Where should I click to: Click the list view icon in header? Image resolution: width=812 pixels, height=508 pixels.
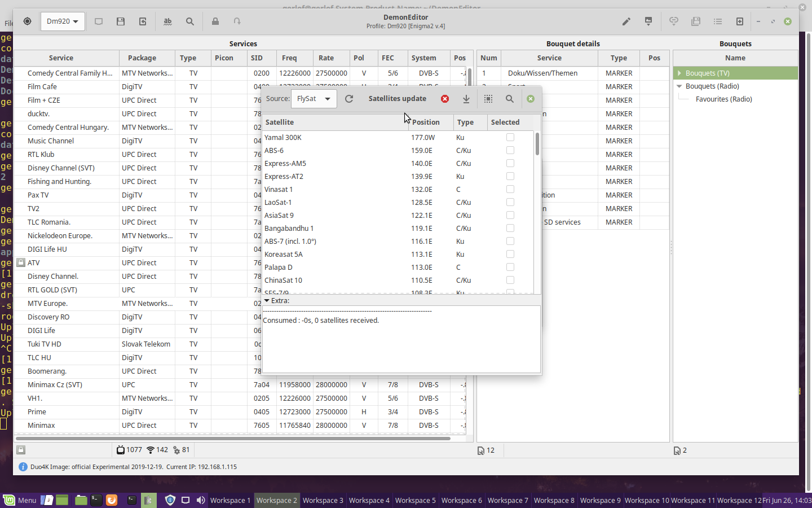pos(718,21)
